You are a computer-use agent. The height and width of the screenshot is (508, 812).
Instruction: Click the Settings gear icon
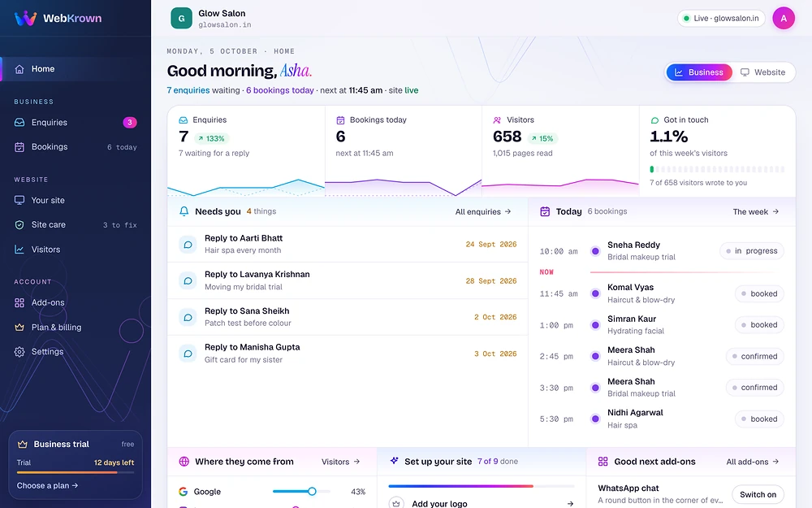(x=19, y=352)
